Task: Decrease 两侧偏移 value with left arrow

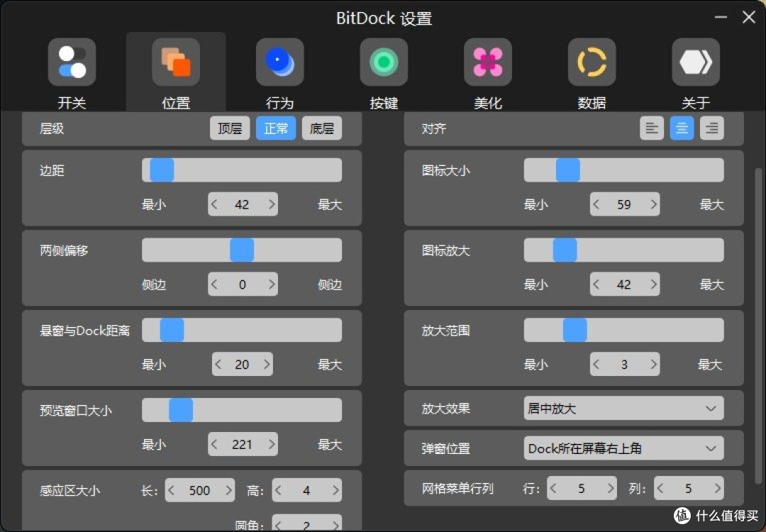Action: [x=214, y=284]
